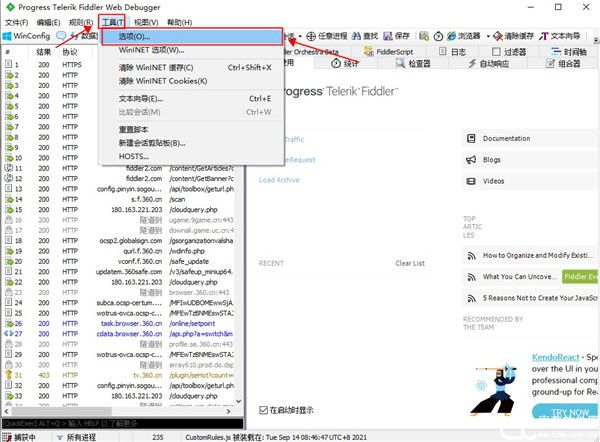The image size is (600, 442).
Task: Click the camera screenshot icon in toolbar
Action: (424, 36)
